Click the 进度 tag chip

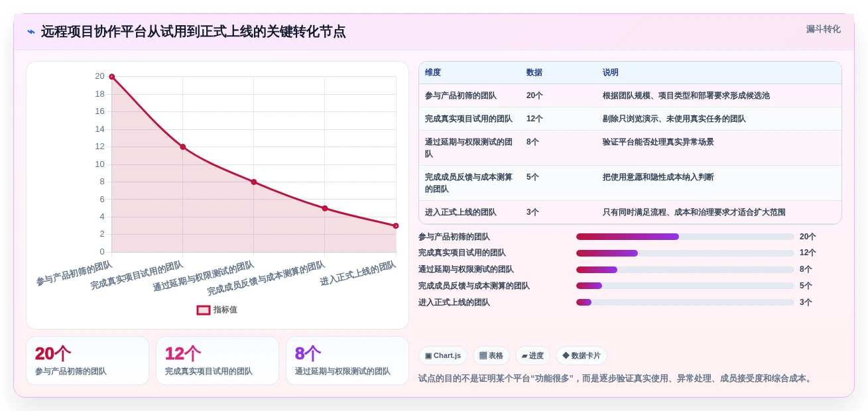click(532, 355)
